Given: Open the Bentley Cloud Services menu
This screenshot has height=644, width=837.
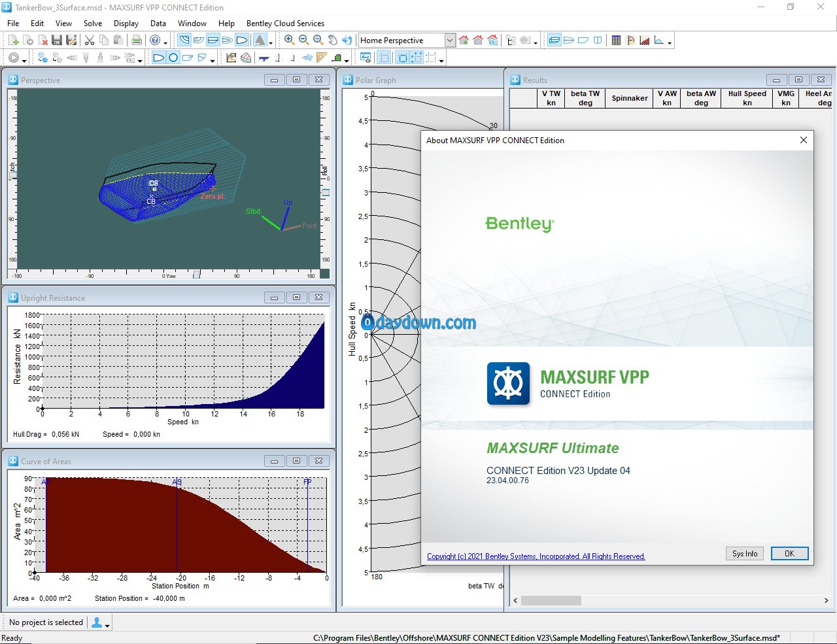Looking at the screenshot, I should tap(285, 23).
